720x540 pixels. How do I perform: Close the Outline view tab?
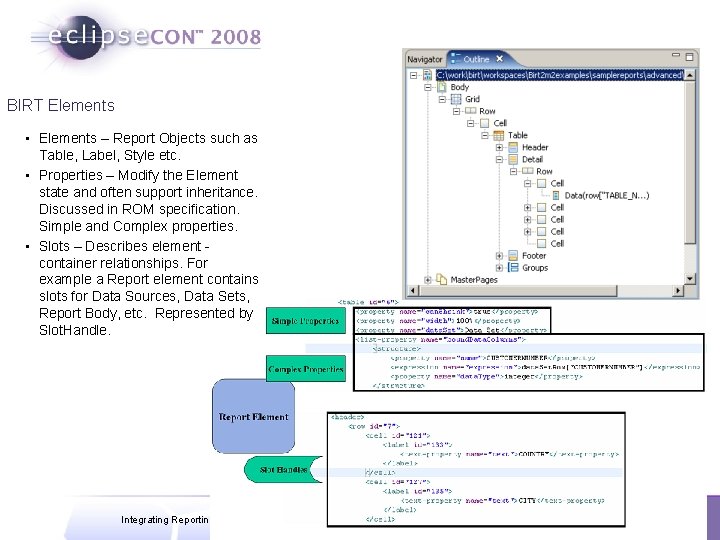pyautogui.click(x=500, y=59)
